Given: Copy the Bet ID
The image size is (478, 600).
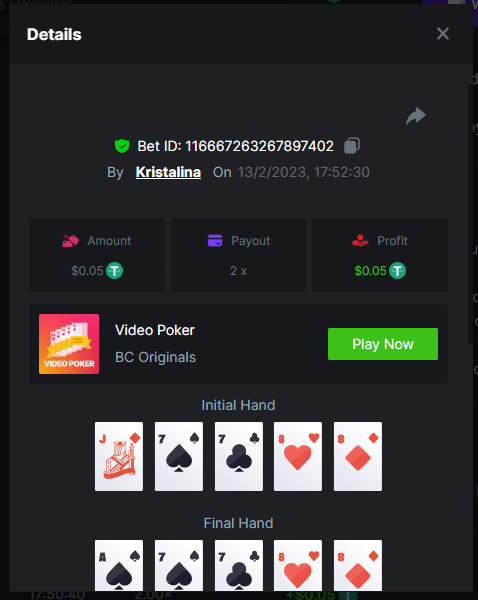Looking at the screenshot, I should (352, 146).
